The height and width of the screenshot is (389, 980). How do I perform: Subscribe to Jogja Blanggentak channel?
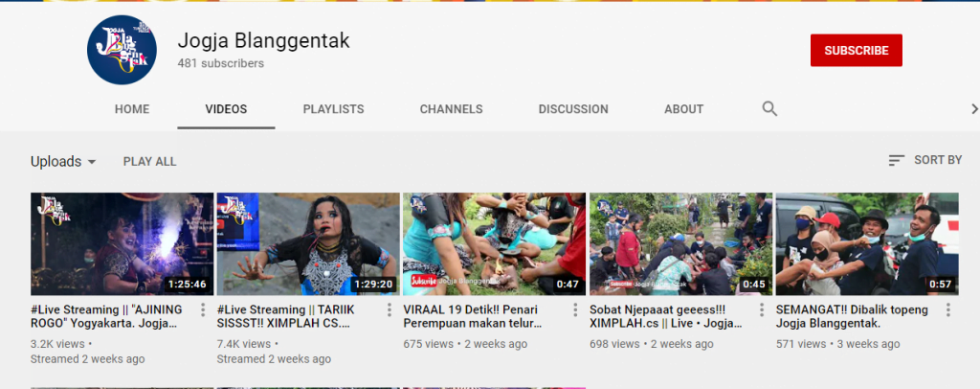(857, 50)
